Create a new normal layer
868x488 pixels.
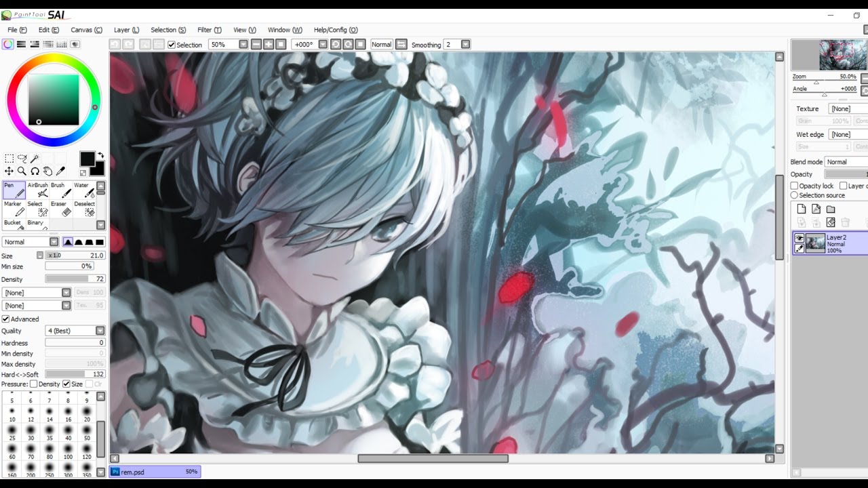(802, 209)
